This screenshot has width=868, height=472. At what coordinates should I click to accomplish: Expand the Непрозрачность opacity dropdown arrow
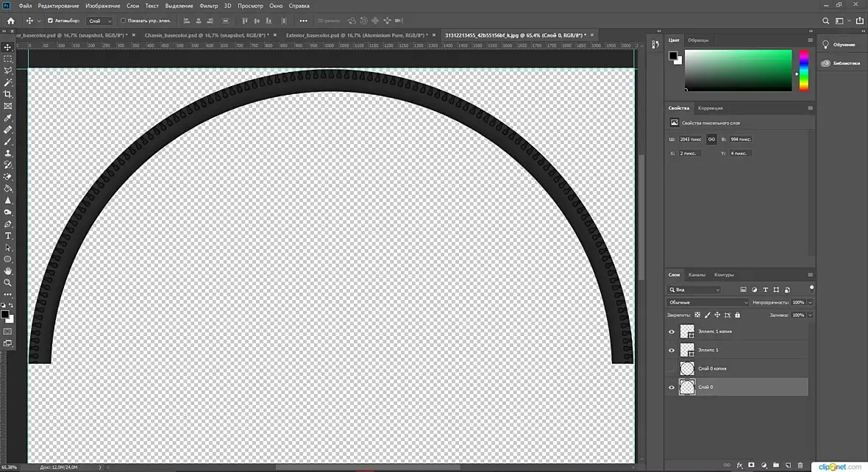point(810,303)
